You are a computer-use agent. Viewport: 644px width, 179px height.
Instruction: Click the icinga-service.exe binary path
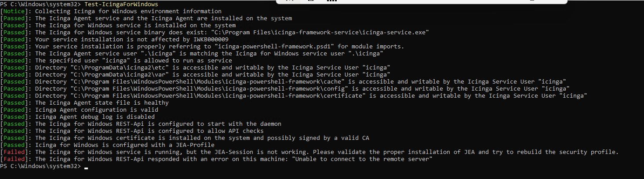tap(320, 32)
